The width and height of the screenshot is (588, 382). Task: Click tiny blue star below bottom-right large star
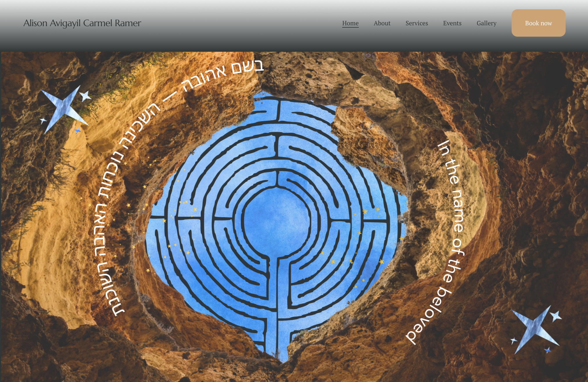[548, 350]
